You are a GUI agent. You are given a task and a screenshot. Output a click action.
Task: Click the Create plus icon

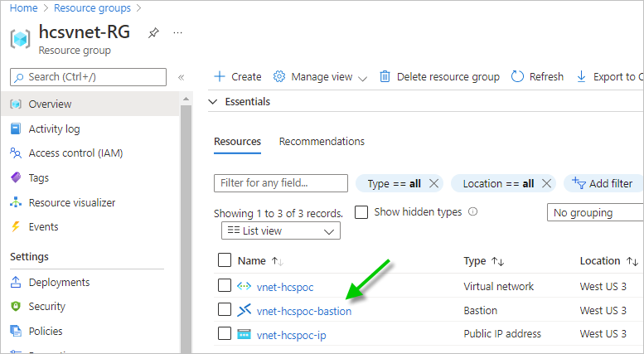pos(220,76)
